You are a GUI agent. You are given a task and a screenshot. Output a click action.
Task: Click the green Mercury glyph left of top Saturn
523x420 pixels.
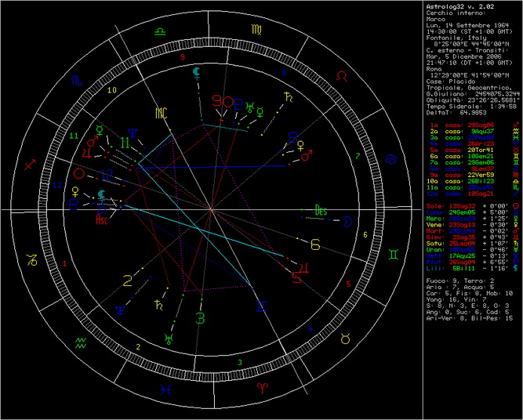point(260,112)
